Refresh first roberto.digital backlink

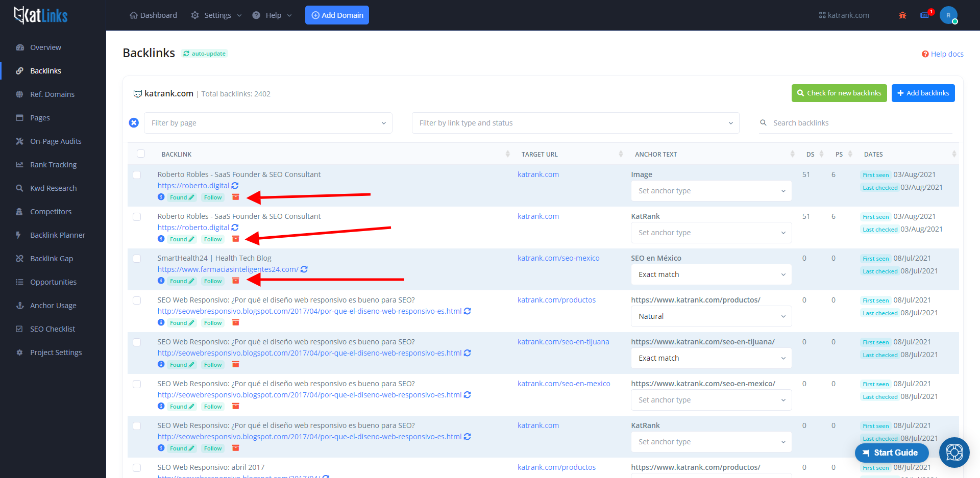235,186
